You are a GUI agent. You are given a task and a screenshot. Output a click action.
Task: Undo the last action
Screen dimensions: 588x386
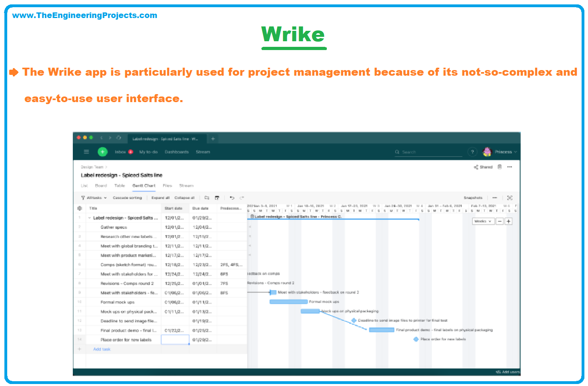click(232, 198)
